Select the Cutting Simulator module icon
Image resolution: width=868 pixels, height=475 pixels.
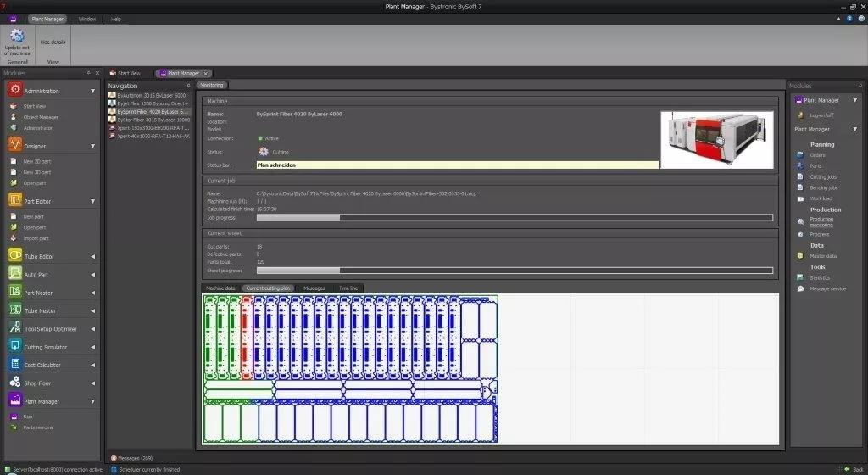[x=14, y=346]
